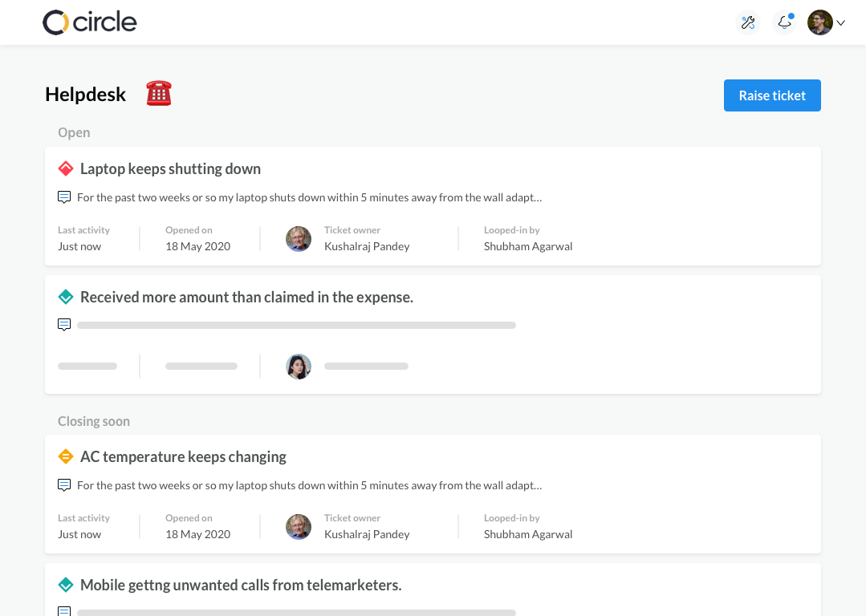Open the profile avatar menu
The image size is (866, 616).
[819, 22]
